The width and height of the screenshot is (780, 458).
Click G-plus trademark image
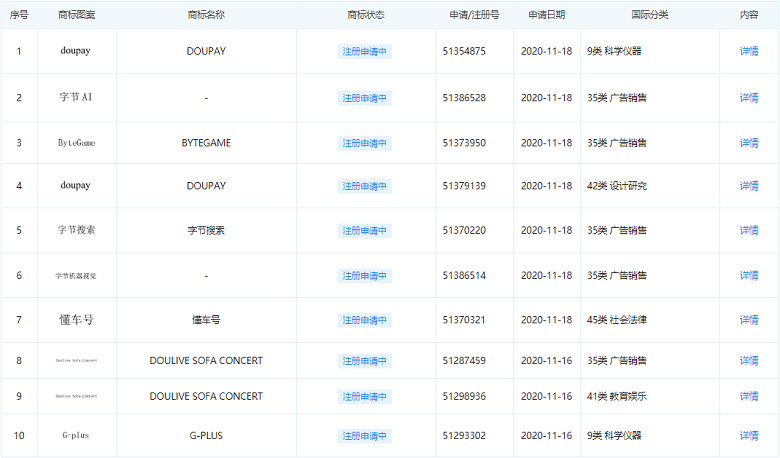tap(76, 435)
